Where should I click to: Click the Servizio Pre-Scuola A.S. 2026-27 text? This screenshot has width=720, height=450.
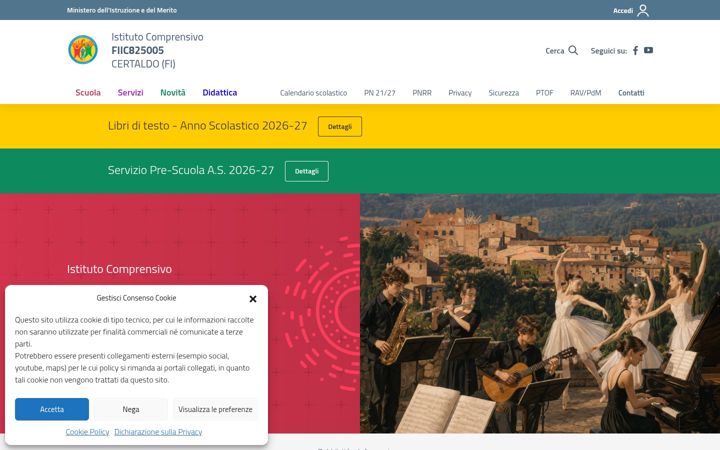191,170
